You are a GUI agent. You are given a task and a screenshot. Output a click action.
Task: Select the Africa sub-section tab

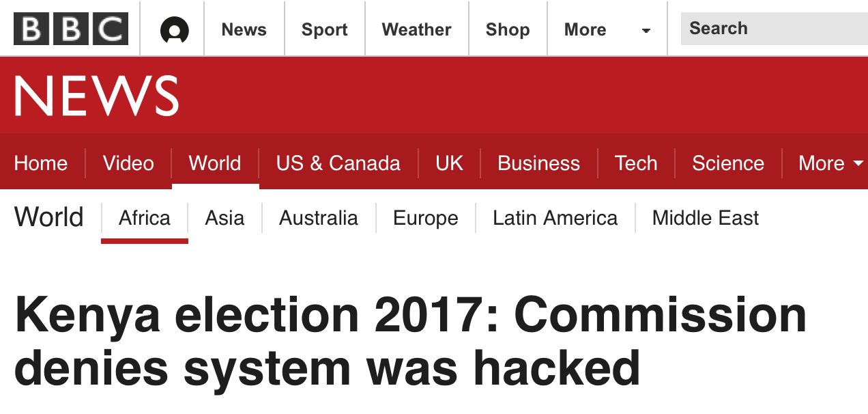[145, 219]
